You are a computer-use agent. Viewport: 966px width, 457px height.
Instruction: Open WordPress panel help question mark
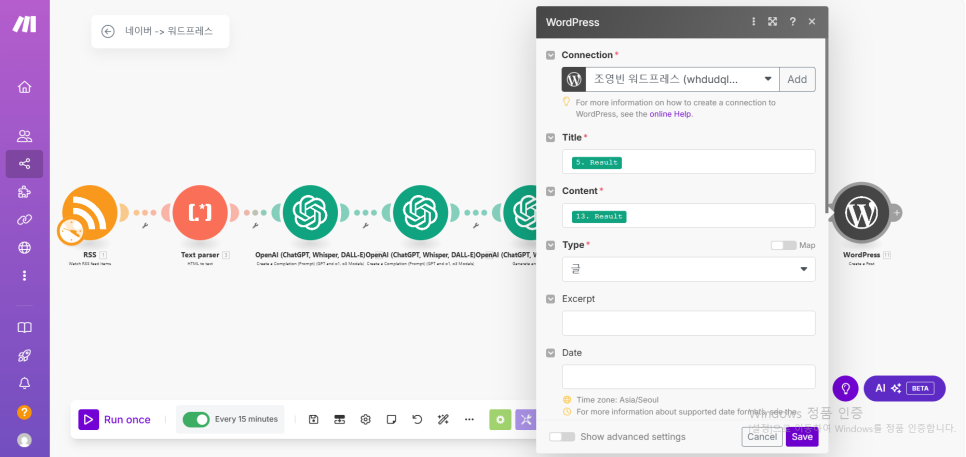[793, 22]
